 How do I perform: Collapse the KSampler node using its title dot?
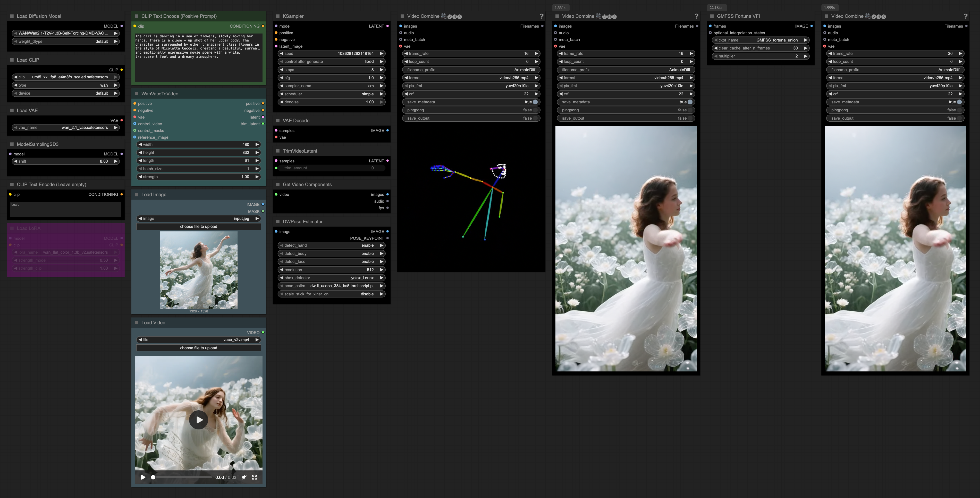tap(278, 16)
